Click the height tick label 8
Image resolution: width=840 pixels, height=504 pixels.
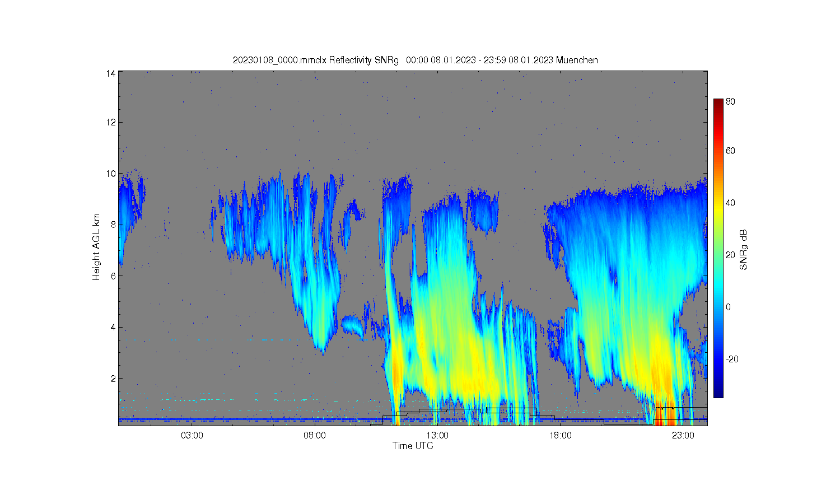(x=113, y=225)
